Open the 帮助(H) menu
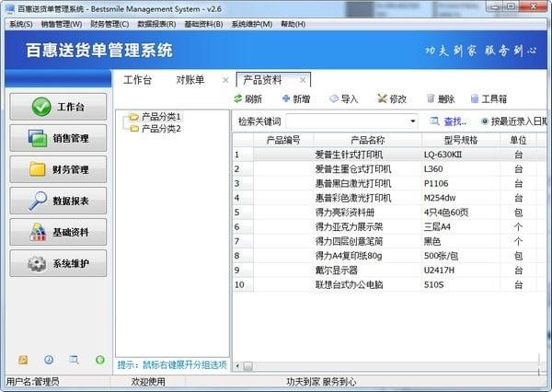This screenshot has height=392, width=552. (293, 24)
